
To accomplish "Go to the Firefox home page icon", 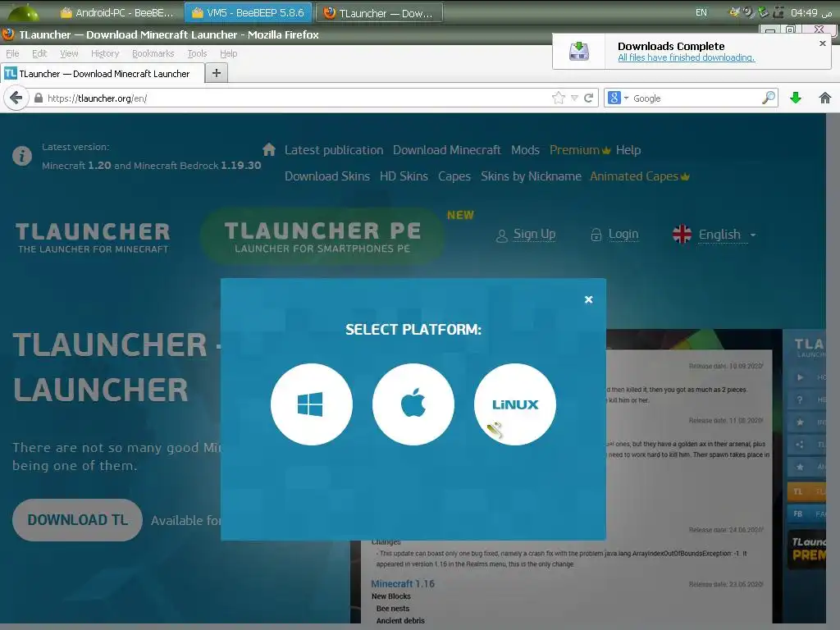I will 825,98.
